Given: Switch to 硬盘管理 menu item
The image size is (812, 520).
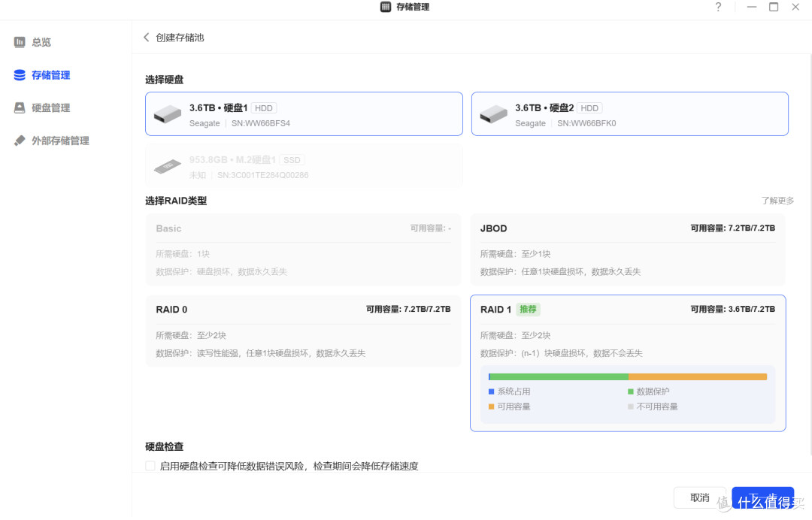Looking at the screenshot, I should [51, 107].
